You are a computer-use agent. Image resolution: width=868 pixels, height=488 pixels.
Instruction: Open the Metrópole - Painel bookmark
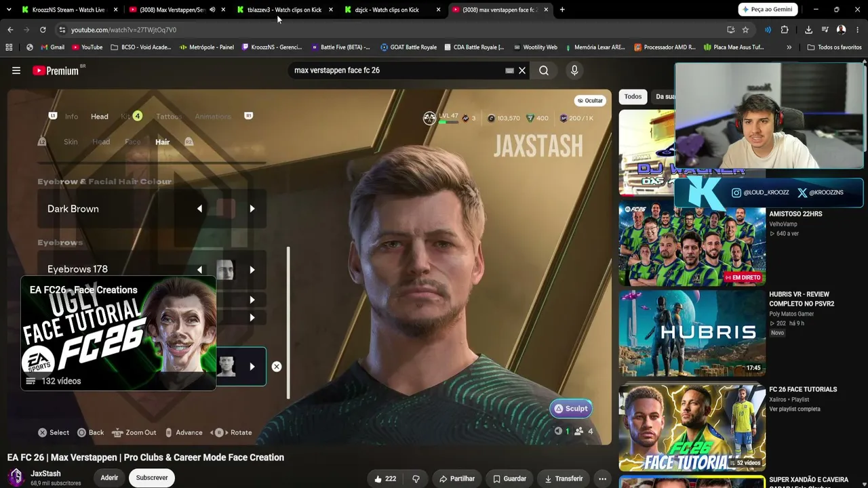point(207,47)
